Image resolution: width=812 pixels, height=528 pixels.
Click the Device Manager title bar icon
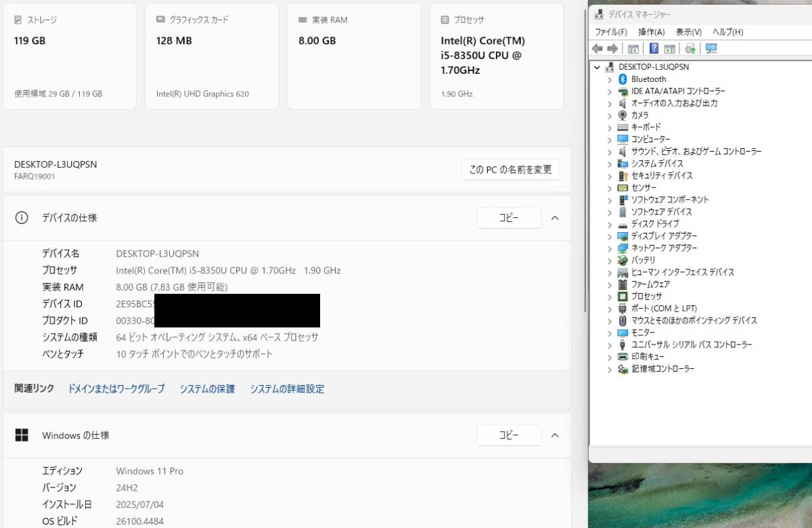click(598, 14)
